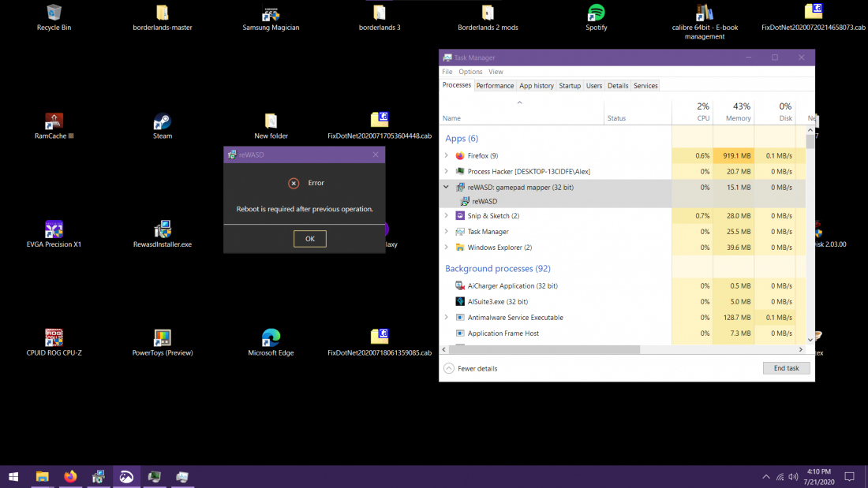Open the Samsung Magician desktop icon
Viewport: 868px width, 488px height.
pos(271,13)
